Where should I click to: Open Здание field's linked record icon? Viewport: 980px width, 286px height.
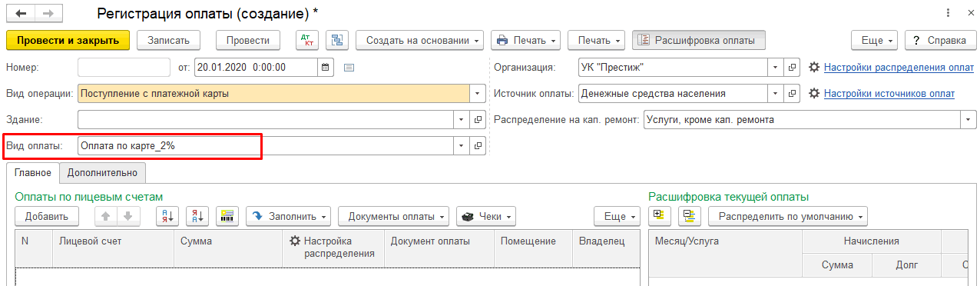pos(478,120)
